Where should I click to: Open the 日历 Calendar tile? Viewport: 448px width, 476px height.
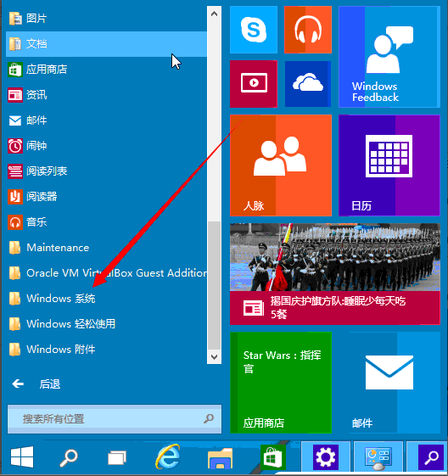(389, 165)
